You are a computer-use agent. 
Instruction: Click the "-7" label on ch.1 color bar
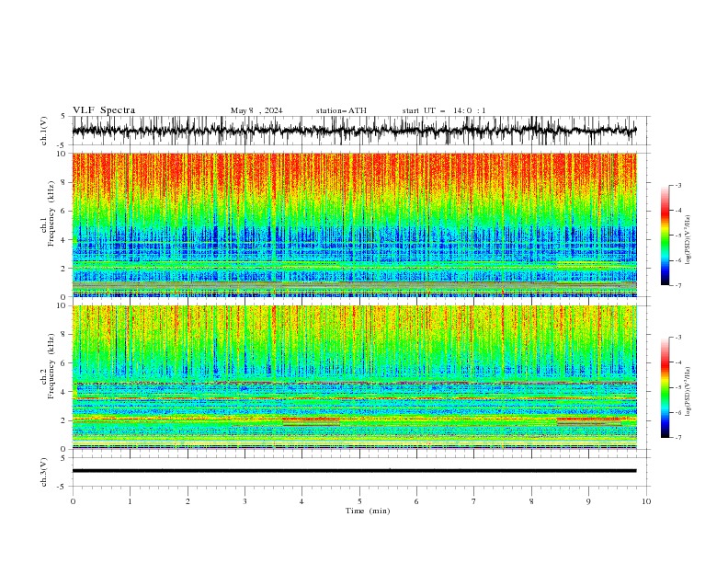[677, 285]
